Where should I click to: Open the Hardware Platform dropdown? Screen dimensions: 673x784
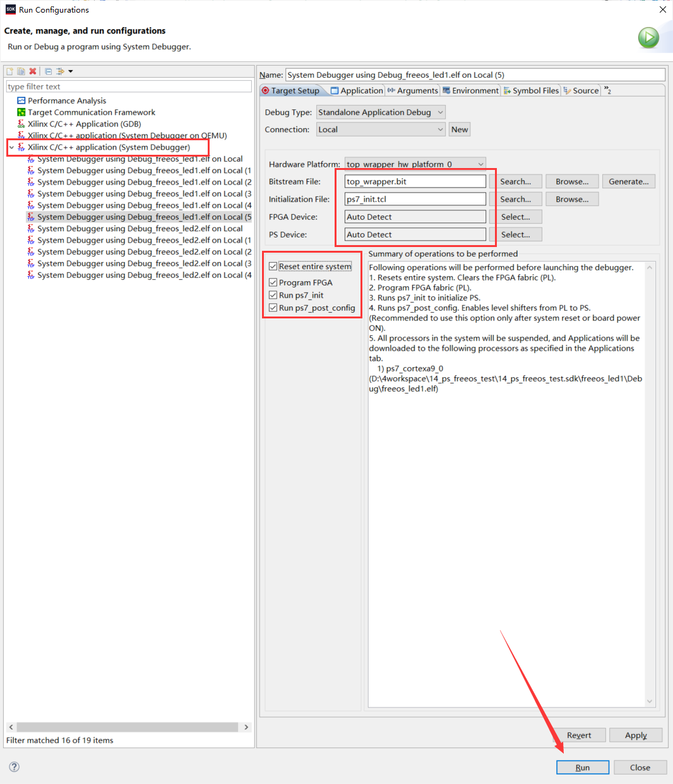(415, 164)
